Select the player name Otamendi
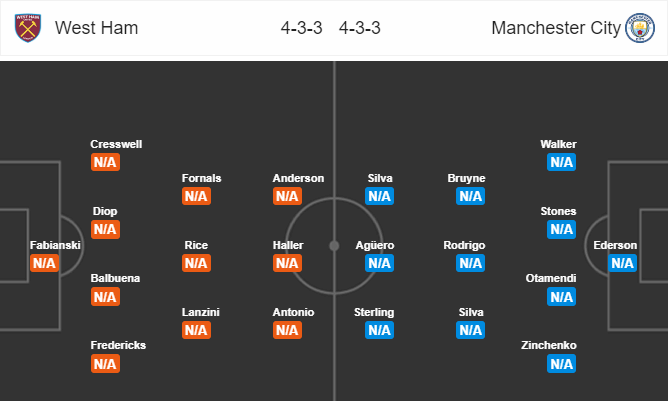The height and width of the screenshot is (401, 668). pyautogui.click(x=549, y=278)
